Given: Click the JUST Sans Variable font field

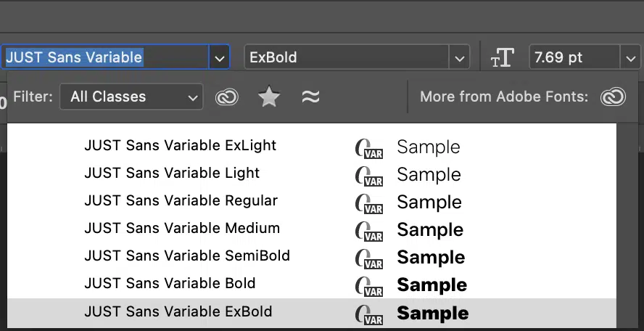Looking at the screenshot, I should 106,57.
